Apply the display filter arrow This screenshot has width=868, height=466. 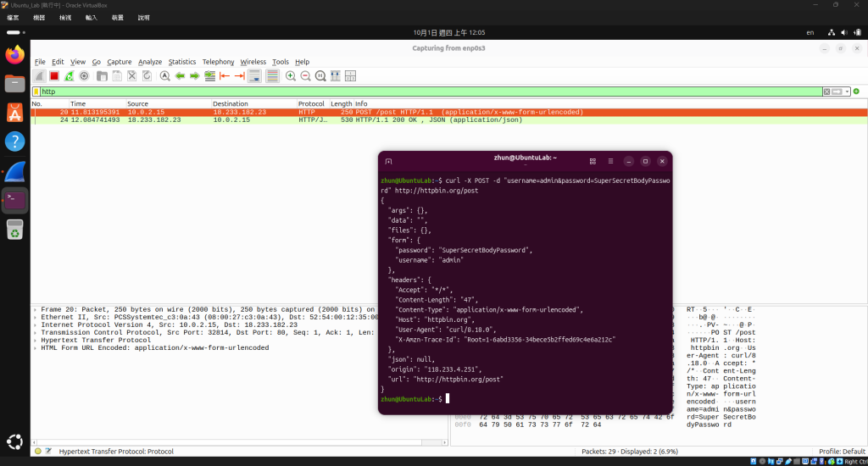click(x=837, y=92)
